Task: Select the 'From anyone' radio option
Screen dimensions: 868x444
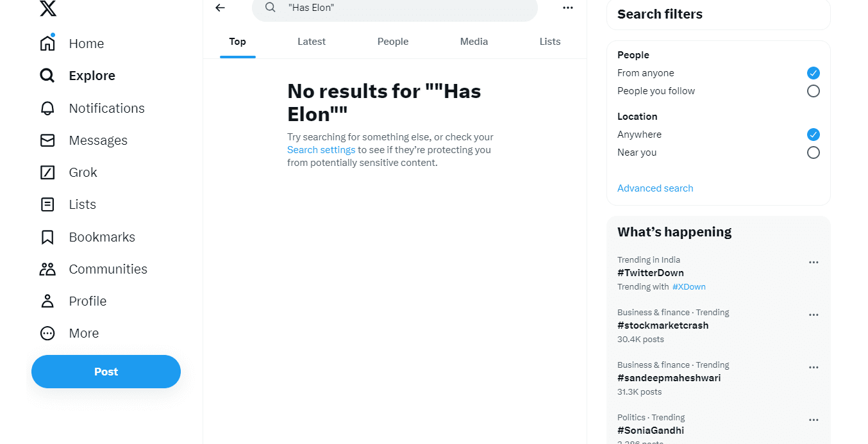Action: click(813, 73)
